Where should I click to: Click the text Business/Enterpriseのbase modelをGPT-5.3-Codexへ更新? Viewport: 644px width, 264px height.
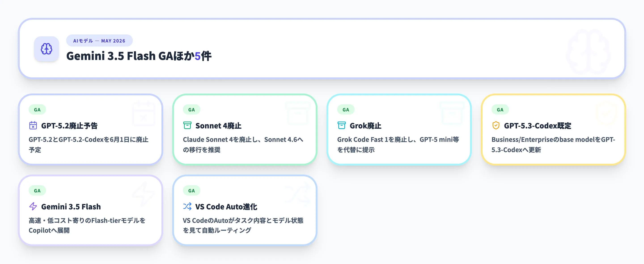[553, 145]
